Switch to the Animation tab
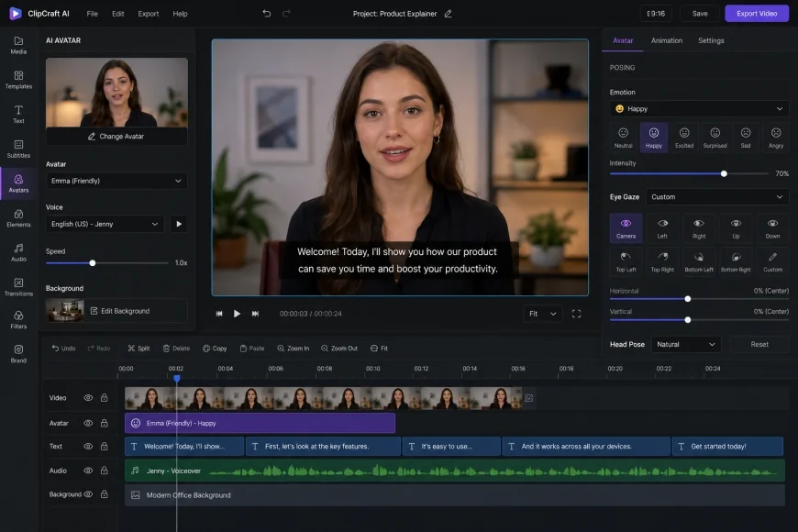The width and height of the screenshot is (798, 532). [x=667, y=40]
